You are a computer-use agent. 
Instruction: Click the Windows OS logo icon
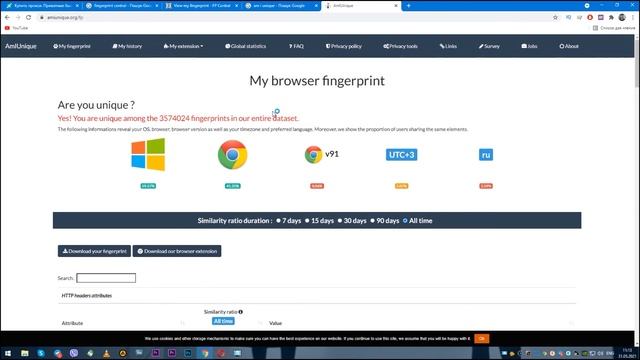click(x=148, y=154)
